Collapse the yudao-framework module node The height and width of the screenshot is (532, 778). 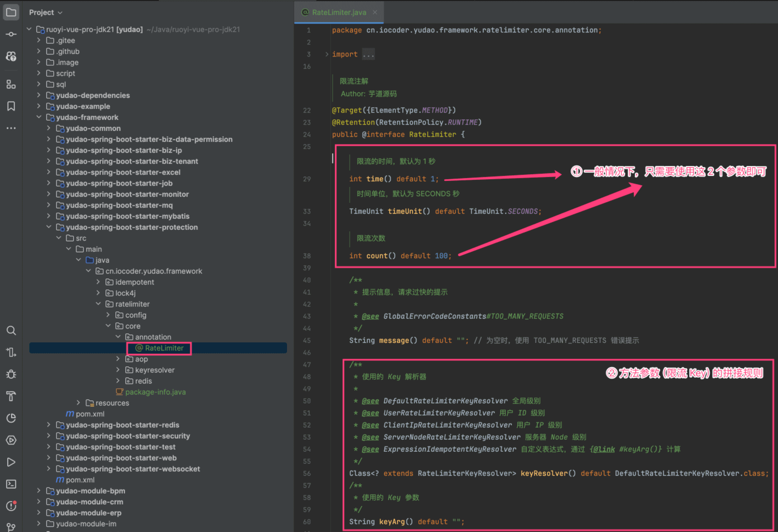tap(39, 117)
